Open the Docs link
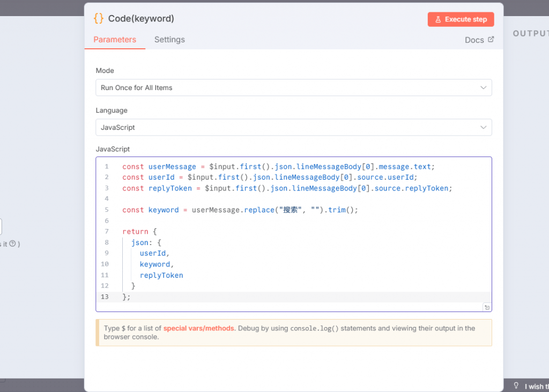This screenshot has height=392, width=549. tap(474, 40)
